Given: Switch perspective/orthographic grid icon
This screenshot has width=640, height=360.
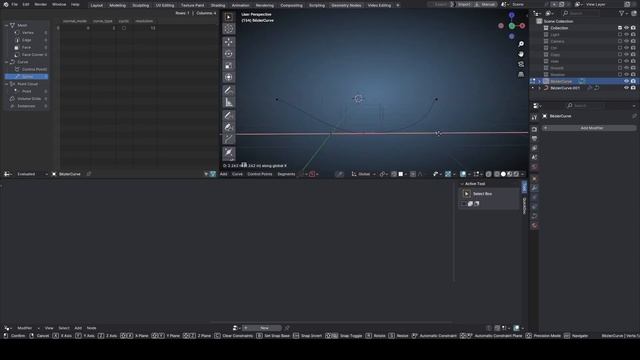Looking at the screenshot, I should [521, 74].
